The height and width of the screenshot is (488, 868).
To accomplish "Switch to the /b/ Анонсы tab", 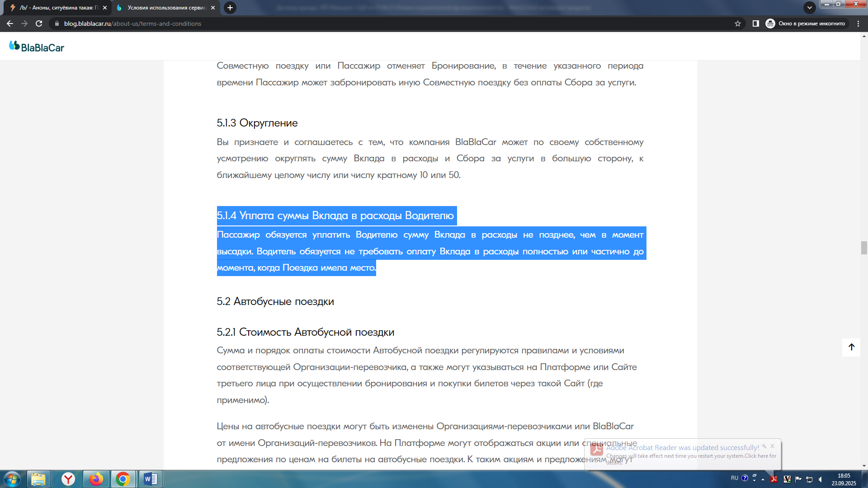I will coord(59,8).
